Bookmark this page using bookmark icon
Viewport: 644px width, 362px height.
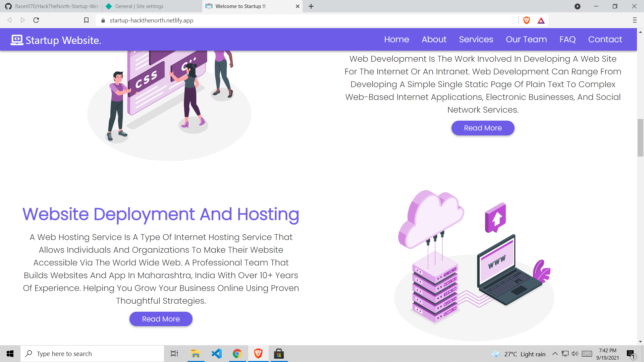tap(86, 20)
